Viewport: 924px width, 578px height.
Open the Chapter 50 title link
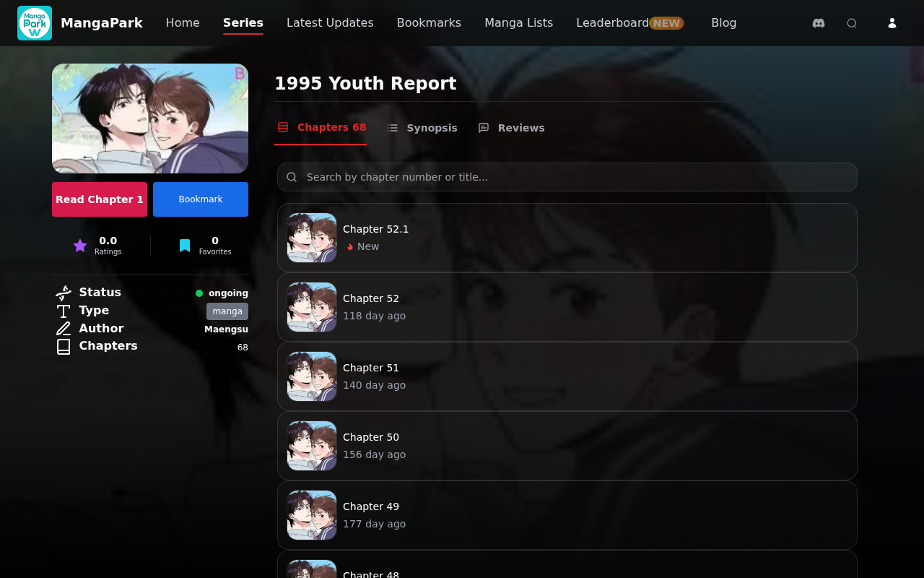tap(371, 437)
